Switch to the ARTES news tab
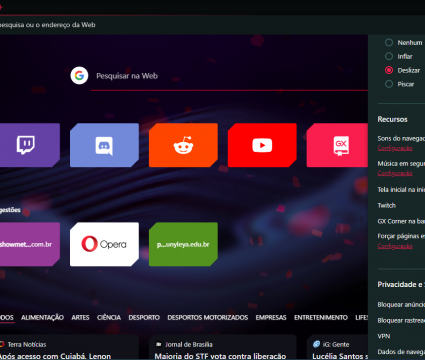 click(x=80, y=318)
